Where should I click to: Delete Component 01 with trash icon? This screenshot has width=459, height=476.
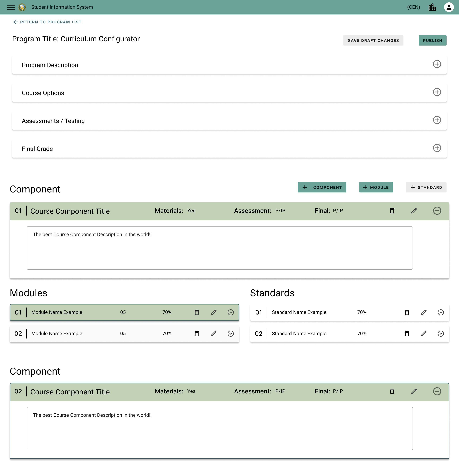point(392,211)
